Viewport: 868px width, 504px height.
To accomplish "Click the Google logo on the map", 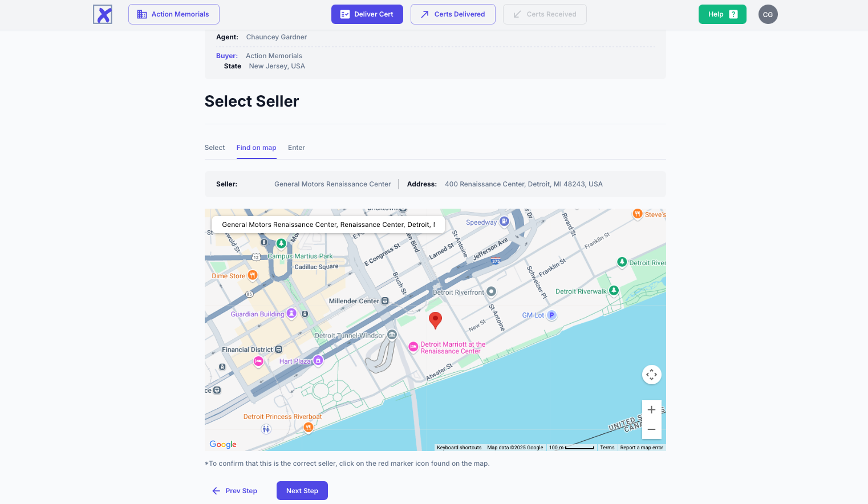I will tap(223, 444).
